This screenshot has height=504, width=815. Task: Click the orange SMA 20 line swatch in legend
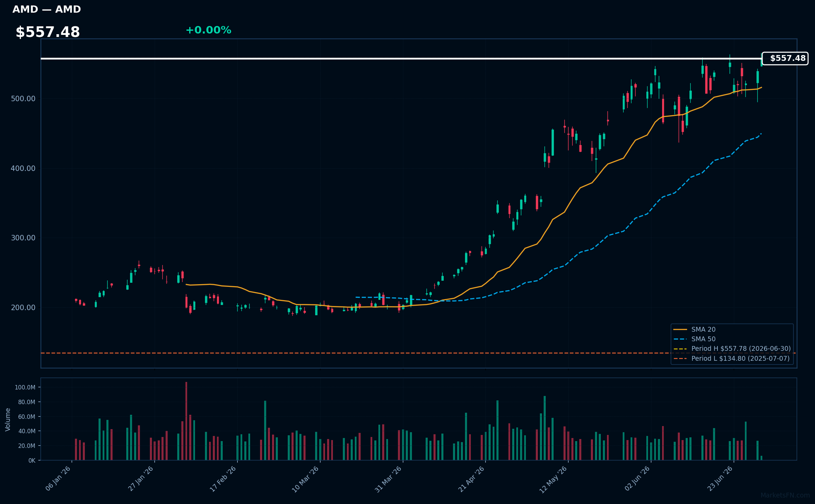pyautogui.click(x=680, y=330)
